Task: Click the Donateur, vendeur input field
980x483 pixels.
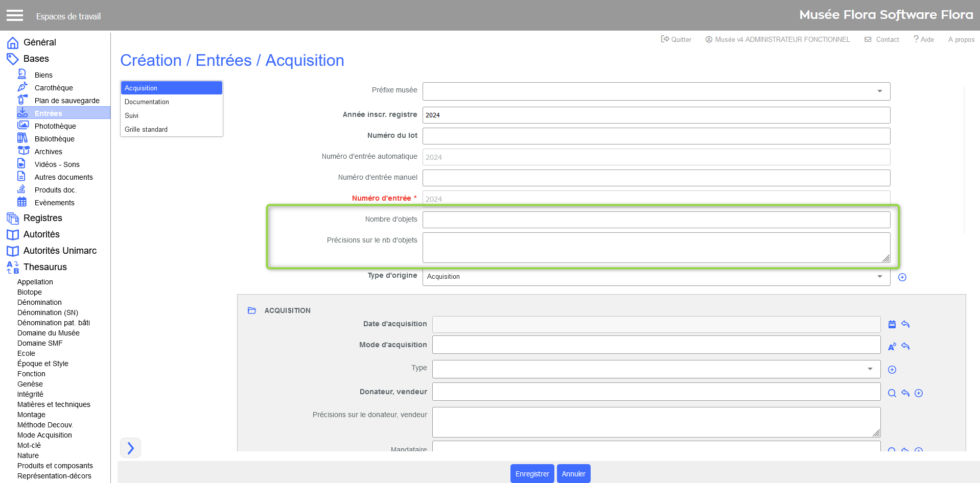Action: [x=656, y=392]
